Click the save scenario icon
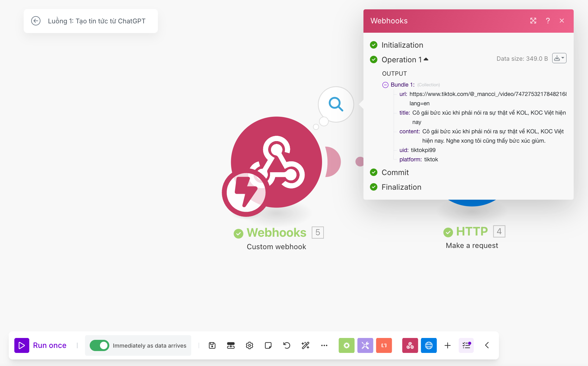This screenshot has width=588, height=366. 212,345
